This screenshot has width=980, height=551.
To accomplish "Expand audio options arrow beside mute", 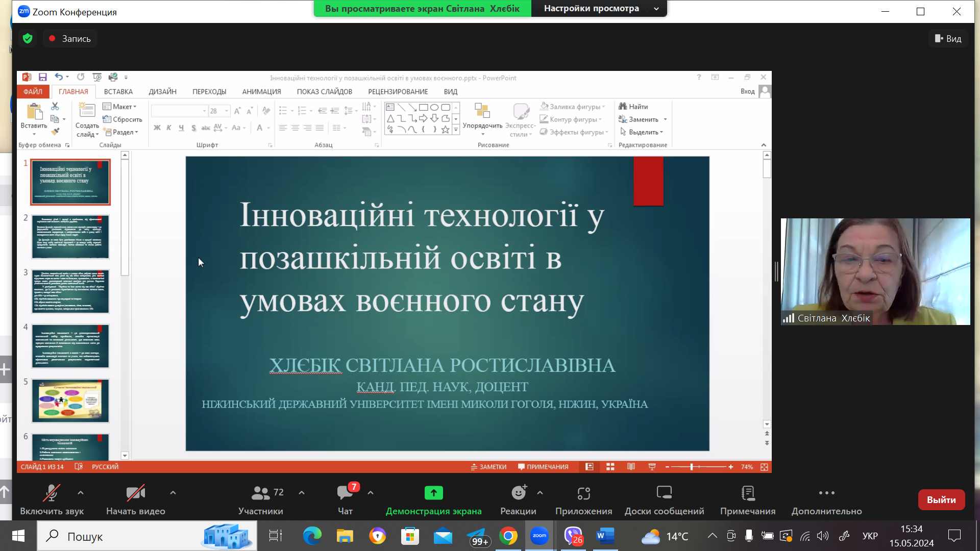I will click(81, 493).
